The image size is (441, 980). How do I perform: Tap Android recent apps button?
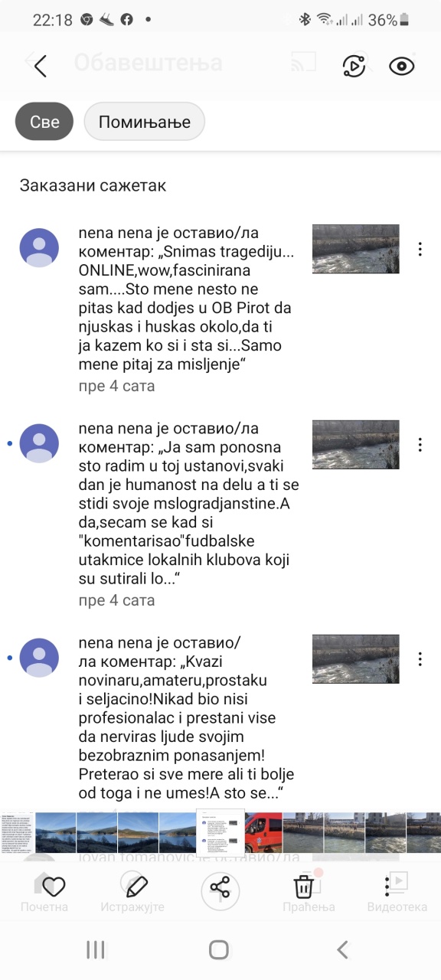(96, 950)
